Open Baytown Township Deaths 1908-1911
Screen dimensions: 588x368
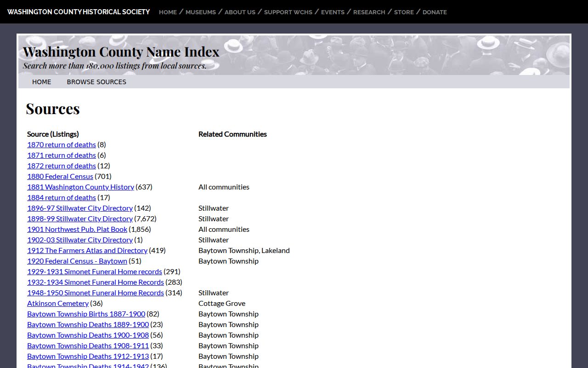click(x=88, y=345)
